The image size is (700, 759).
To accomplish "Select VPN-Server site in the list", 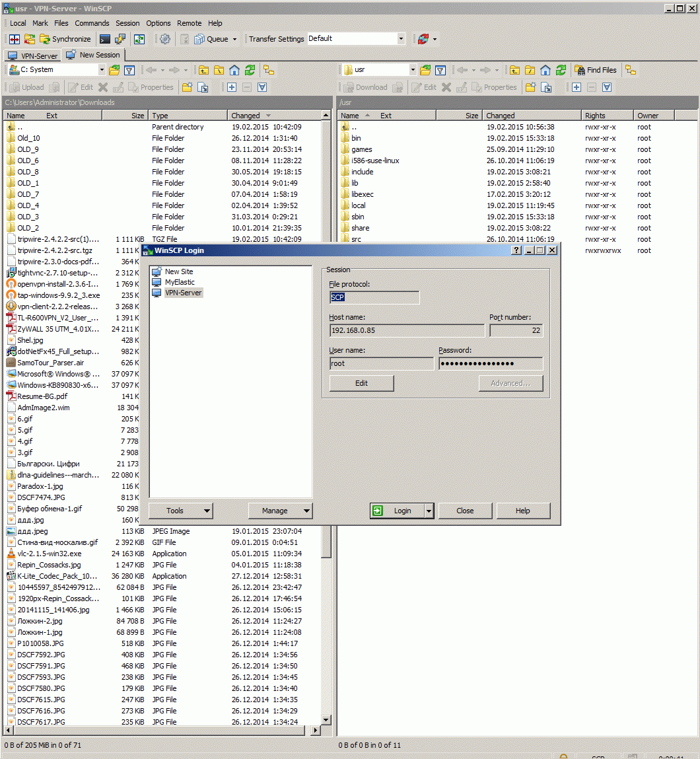I will click(184, 293).
